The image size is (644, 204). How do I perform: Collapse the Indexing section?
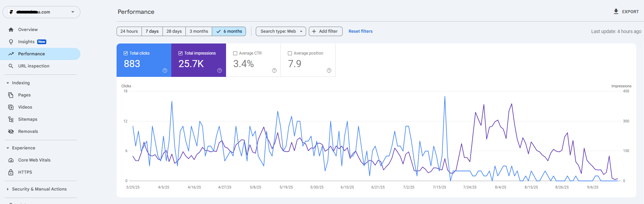(8, 83)
